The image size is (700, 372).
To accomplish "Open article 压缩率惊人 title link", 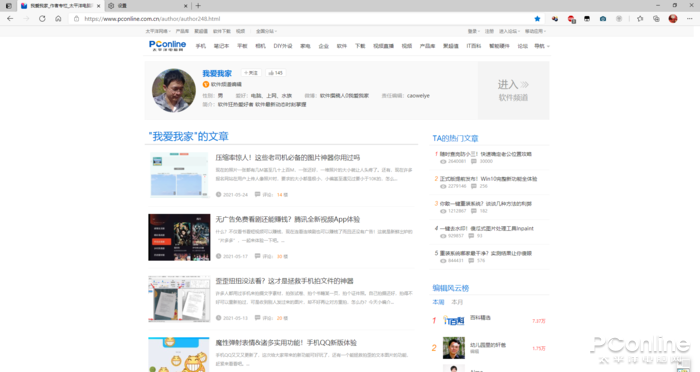I will [x=288, y=158].
